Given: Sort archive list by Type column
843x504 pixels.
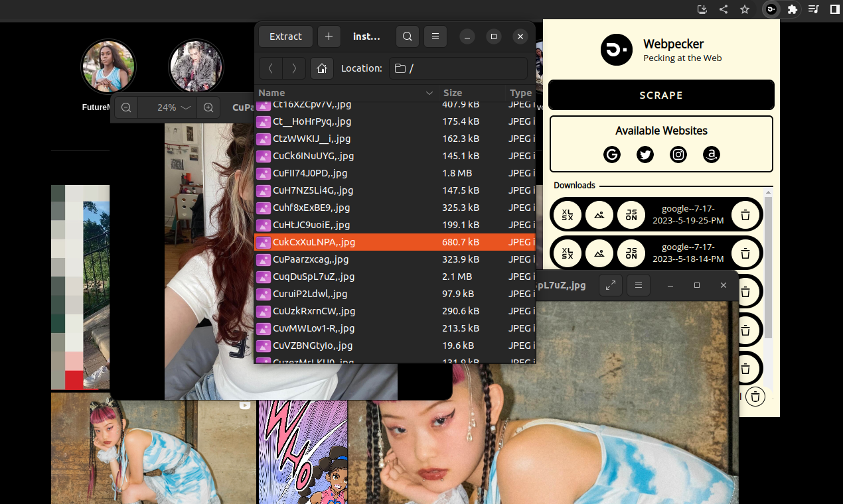Looking at the screenshot, I should pos(520,93).
